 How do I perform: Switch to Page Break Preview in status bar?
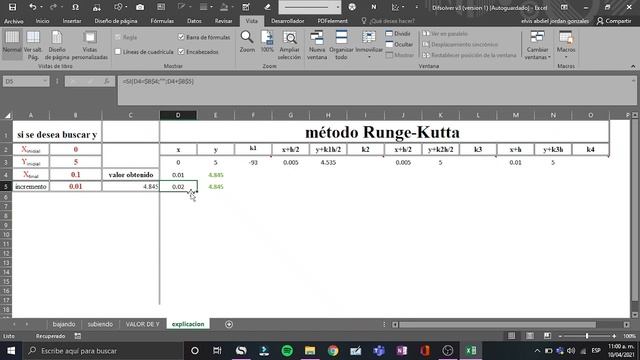pos(547,336)
